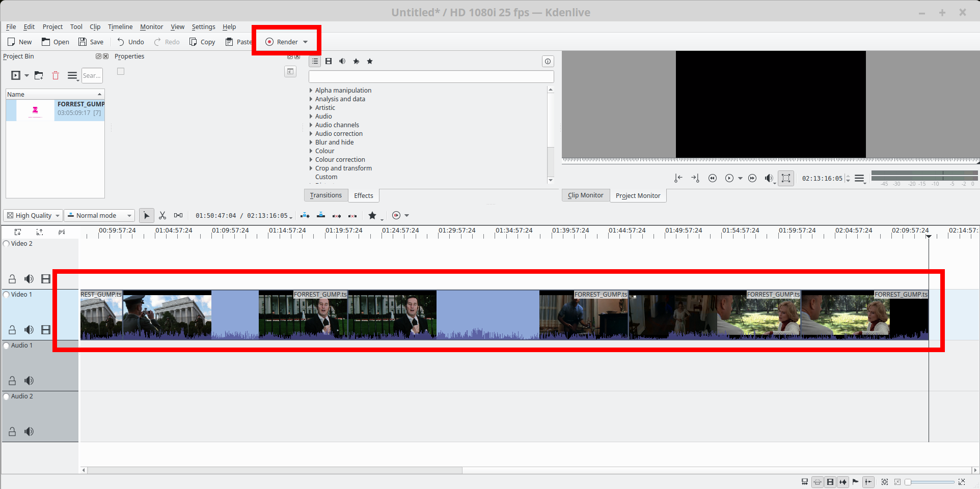
Task: Show custom effects filter icon
Action: pyautogui.click(x=356, y=62)
